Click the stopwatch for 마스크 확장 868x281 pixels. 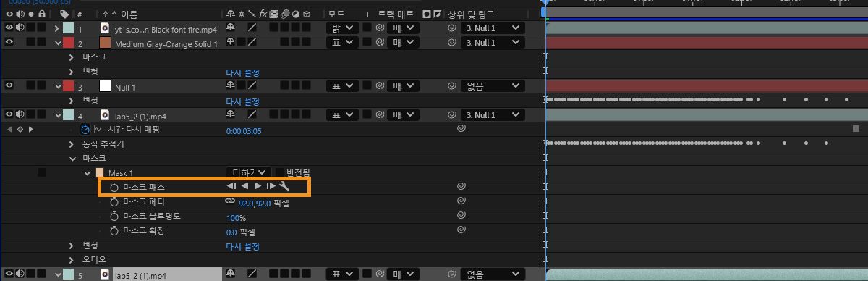click(114, 231)
